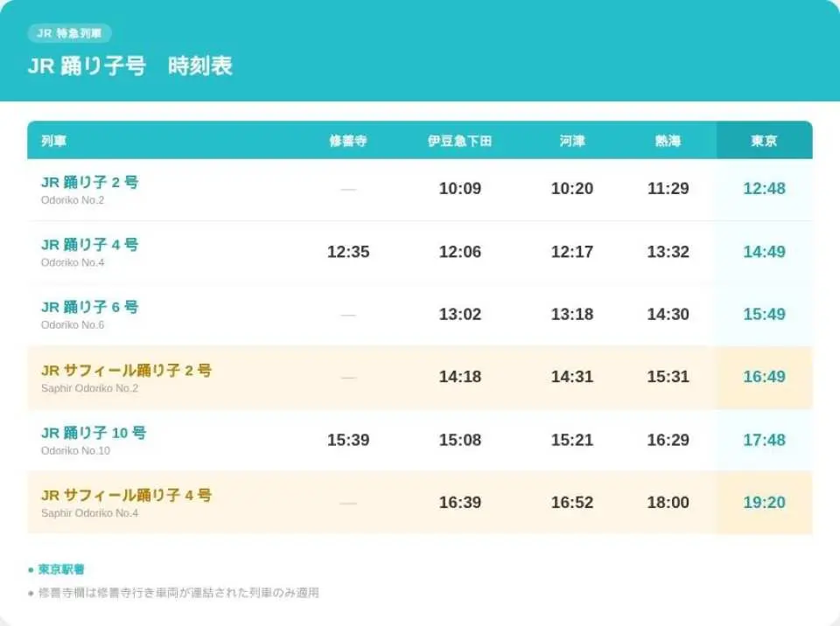This screenshot has width=840, height=626.
Task: Click the Odoriko No.6 subtitle
Action: tap(73, 325)
